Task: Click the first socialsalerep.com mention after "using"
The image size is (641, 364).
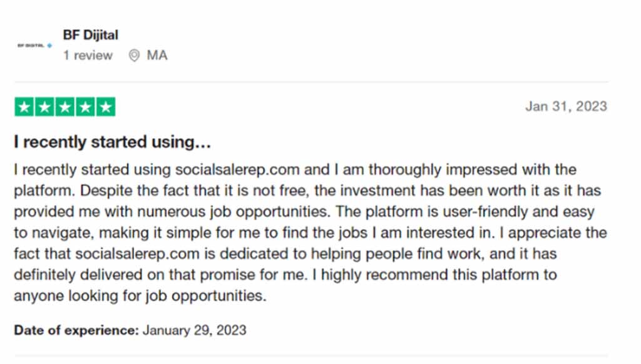Action: pyautogui.click(x=237, y=169)
